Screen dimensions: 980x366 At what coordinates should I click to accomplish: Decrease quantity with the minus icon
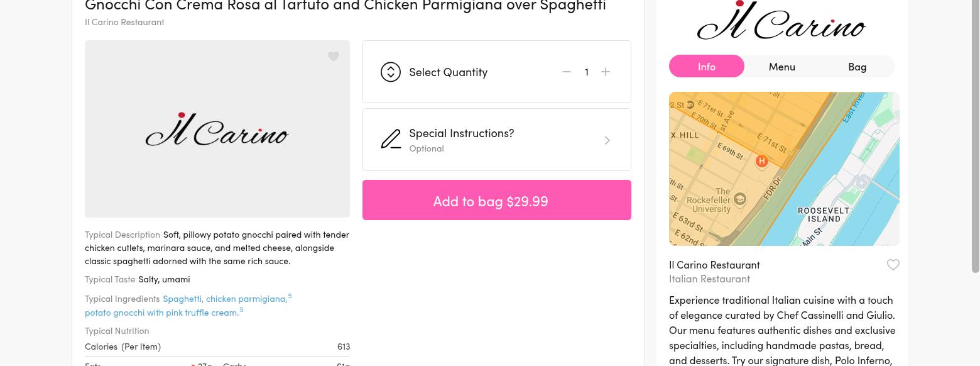(567, 72)
